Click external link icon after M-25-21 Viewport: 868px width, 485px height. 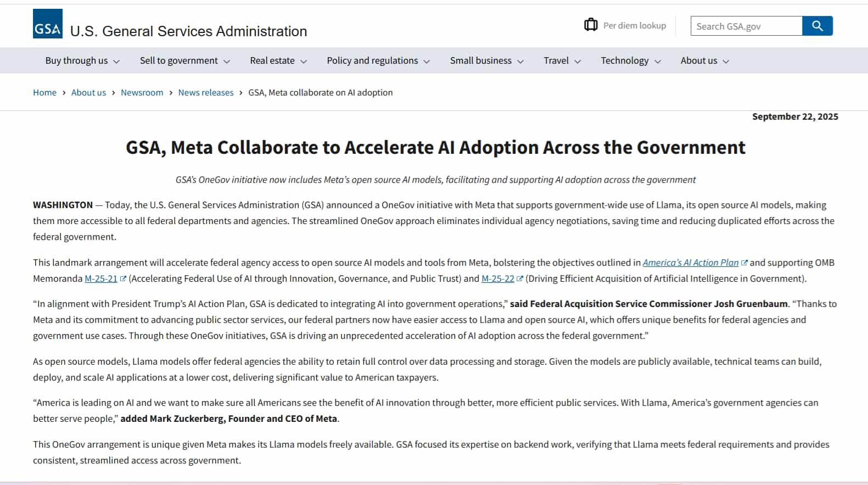point(123,279)
